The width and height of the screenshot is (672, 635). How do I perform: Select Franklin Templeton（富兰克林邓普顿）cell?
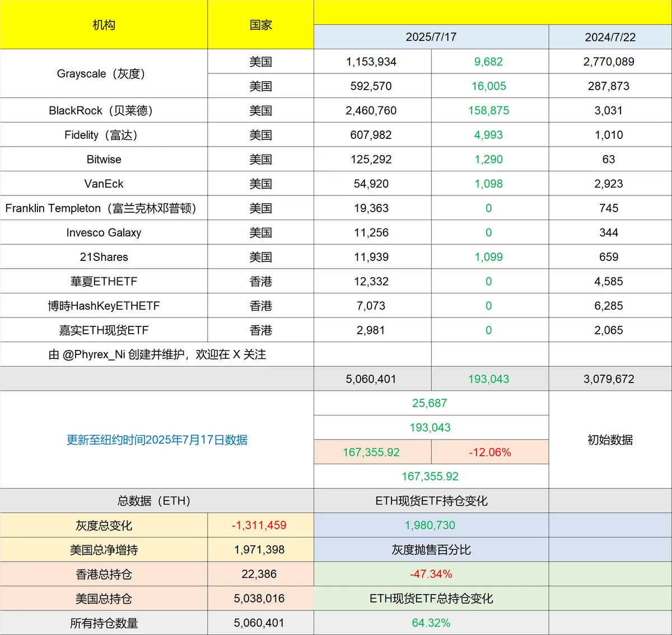(x=104, y=208)
